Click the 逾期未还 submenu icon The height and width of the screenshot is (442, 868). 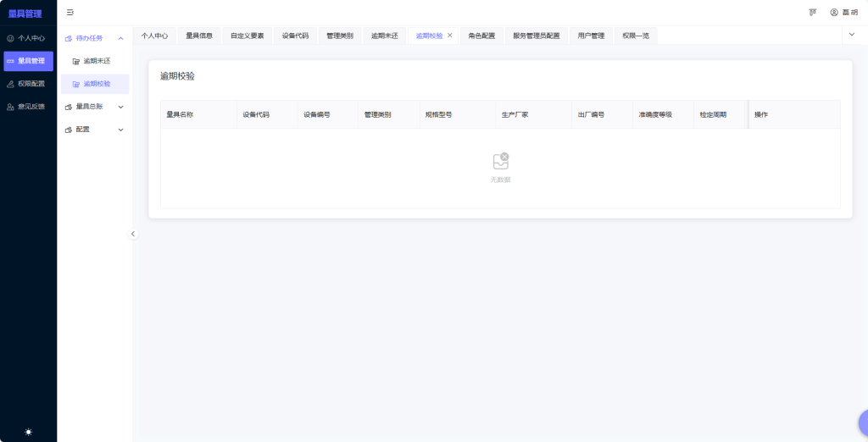[x=76, y=62]
